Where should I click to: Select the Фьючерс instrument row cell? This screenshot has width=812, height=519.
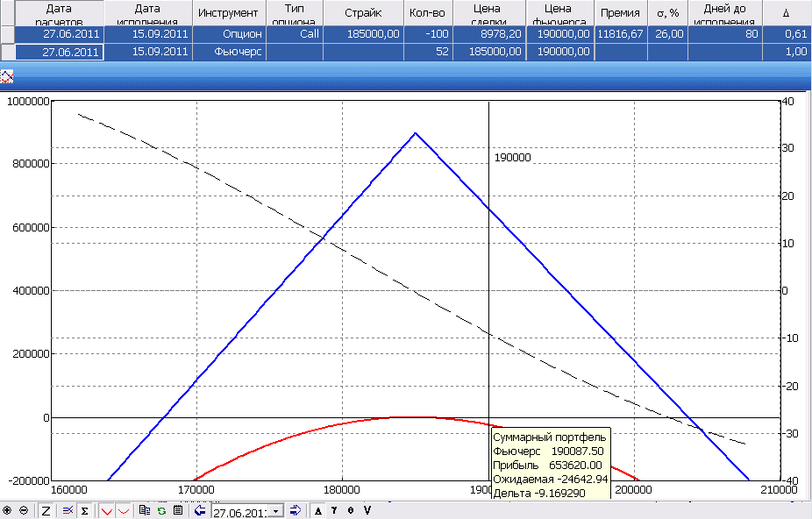tap(228, 52)
